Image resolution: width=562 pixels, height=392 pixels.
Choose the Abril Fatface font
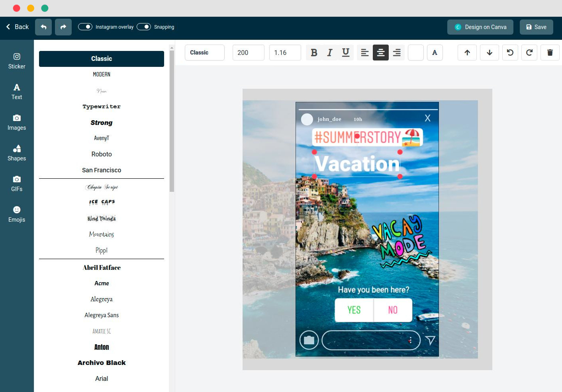click(102, 267)
